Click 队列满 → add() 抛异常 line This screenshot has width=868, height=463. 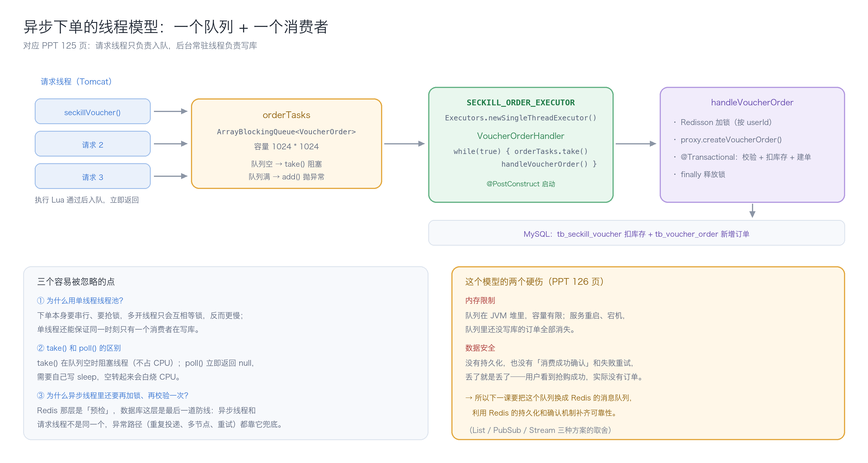click(286, 177)
